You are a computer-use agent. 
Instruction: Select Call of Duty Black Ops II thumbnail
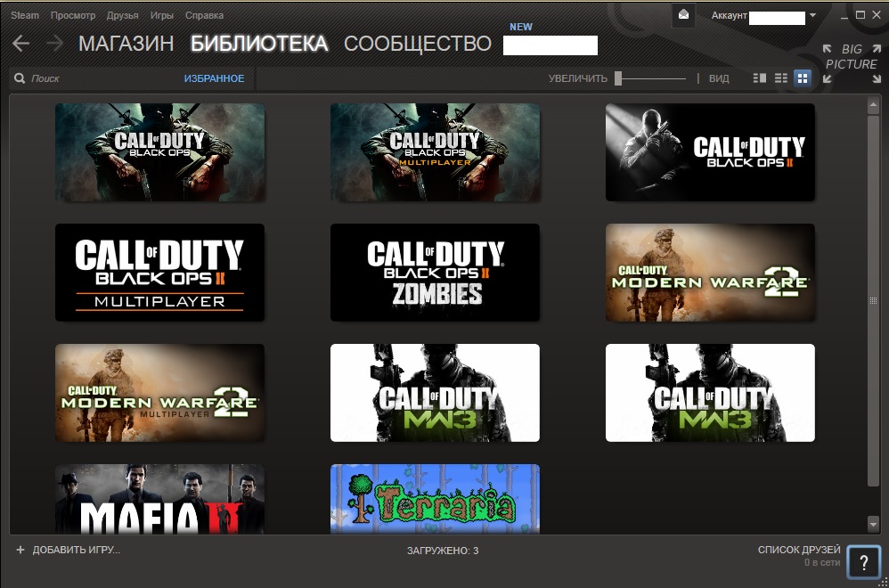tap(711, 152)
